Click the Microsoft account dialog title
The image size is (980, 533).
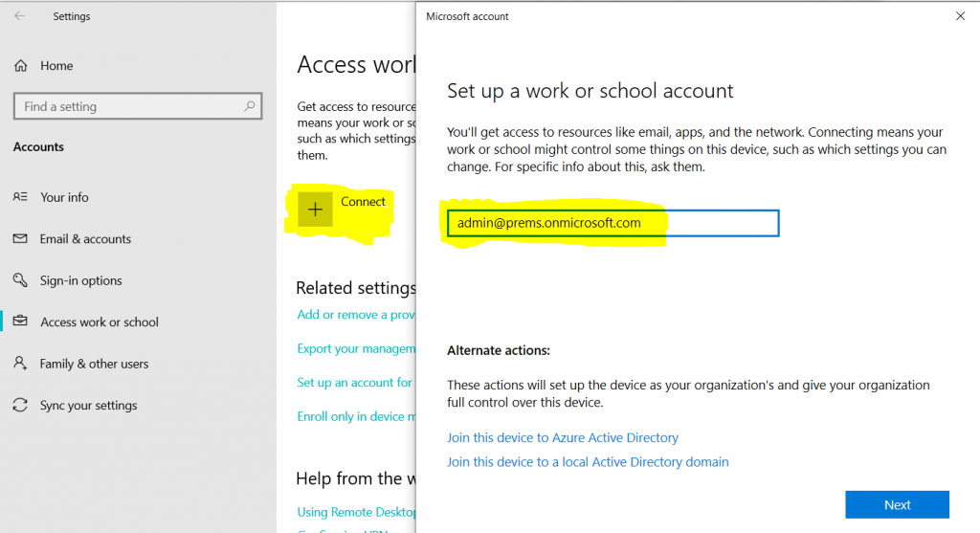click(x=467, y=16)
